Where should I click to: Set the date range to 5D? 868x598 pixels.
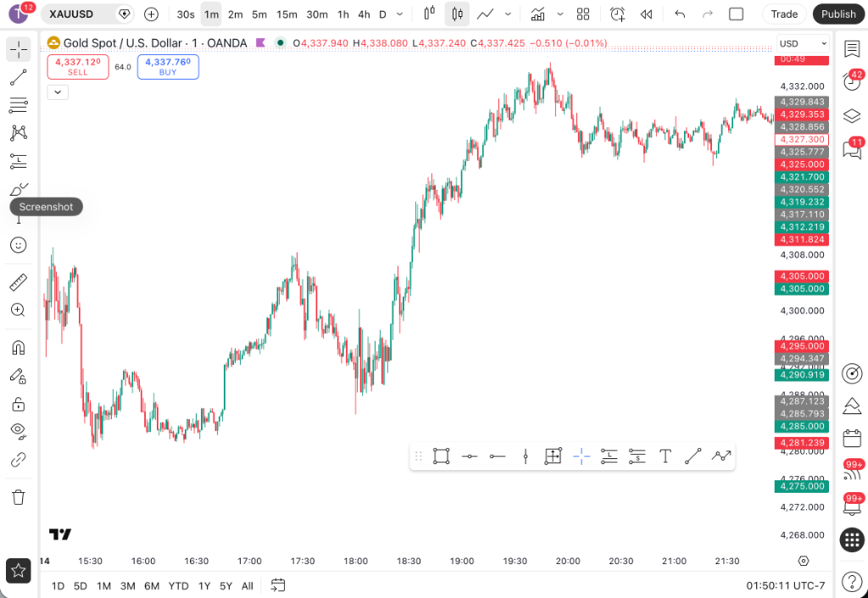[81, 586]
